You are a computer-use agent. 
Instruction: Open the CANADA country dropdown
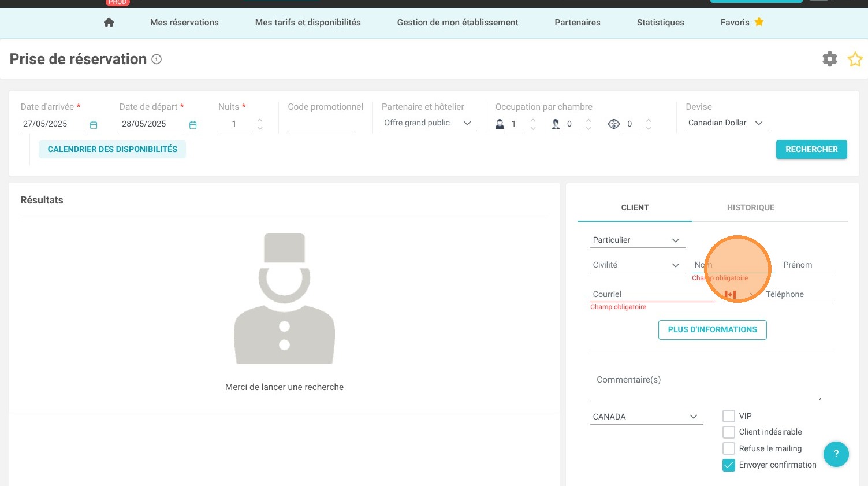tap(647, 417)
